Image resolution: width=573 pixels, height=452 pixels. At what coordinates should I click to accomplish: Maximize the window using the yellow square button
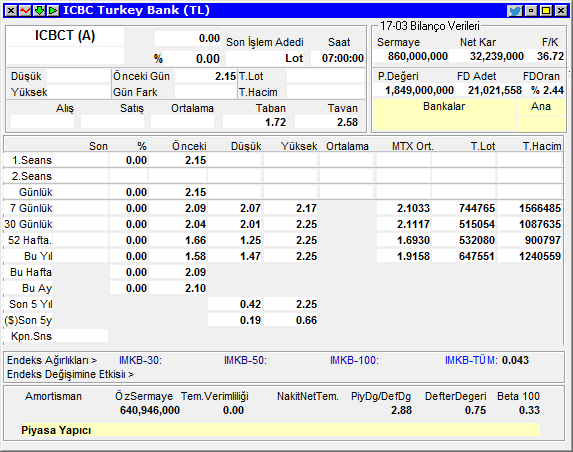point(546,11)
